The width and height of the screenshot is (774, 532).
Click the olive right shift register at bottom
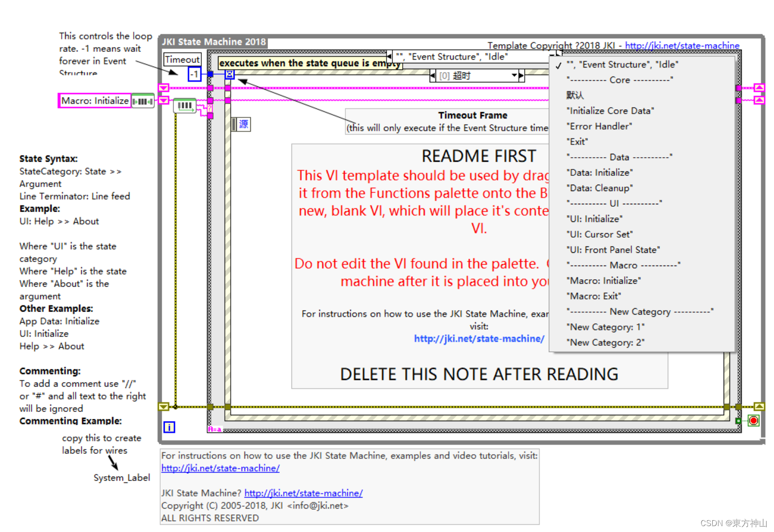coord(759,407)
